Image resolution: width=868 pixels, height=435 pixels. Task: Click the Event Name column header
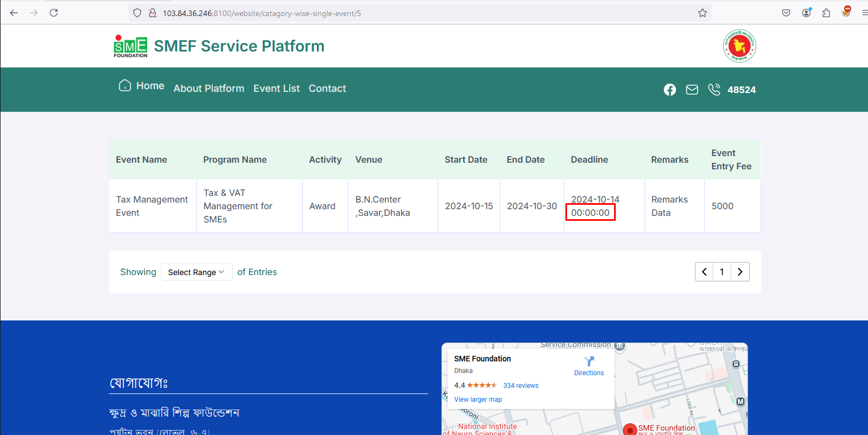(142, 159)
